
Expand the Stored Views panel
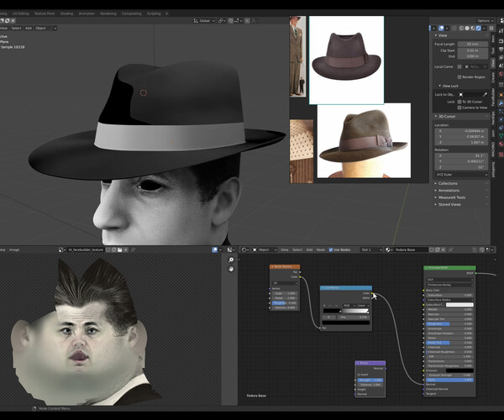point(448,205)
